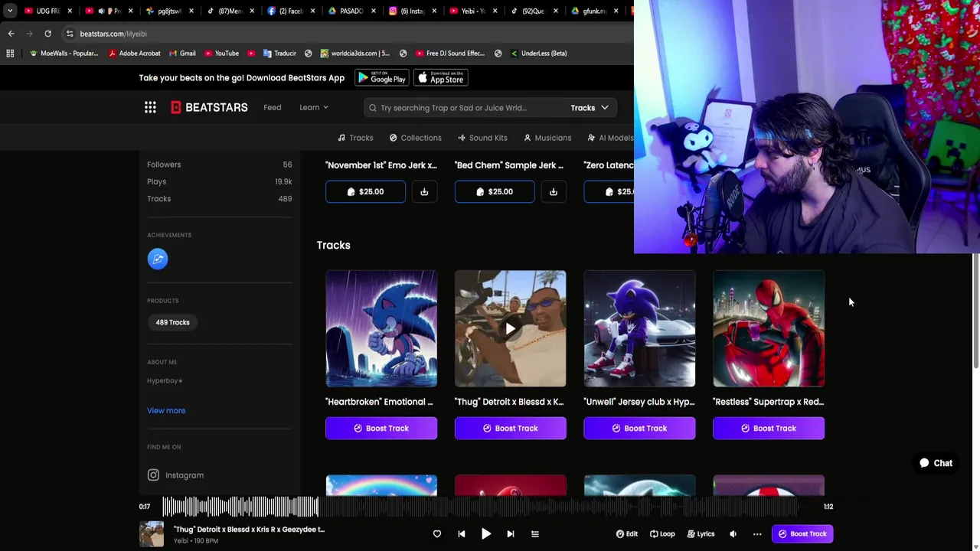This screenshot has width=980, height=551.
Task: Open the "Heartbroken" Emotional track cover
Action: (x=381, y=329)
